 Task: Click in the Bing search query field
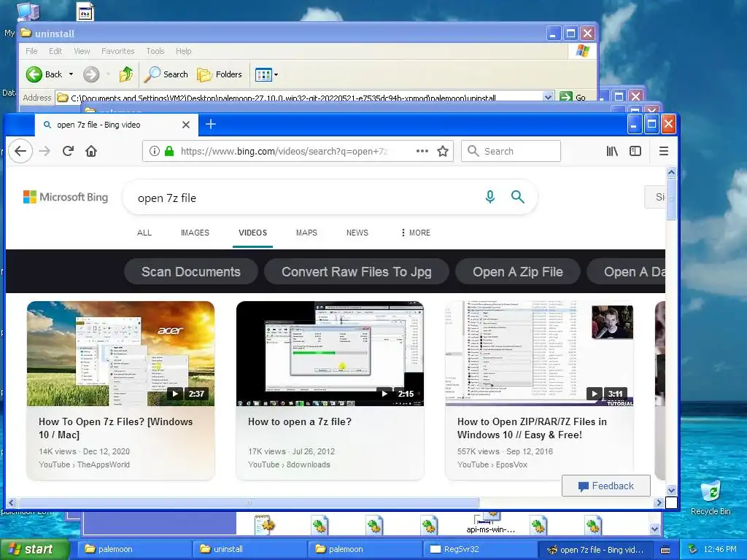coord(305,198)
